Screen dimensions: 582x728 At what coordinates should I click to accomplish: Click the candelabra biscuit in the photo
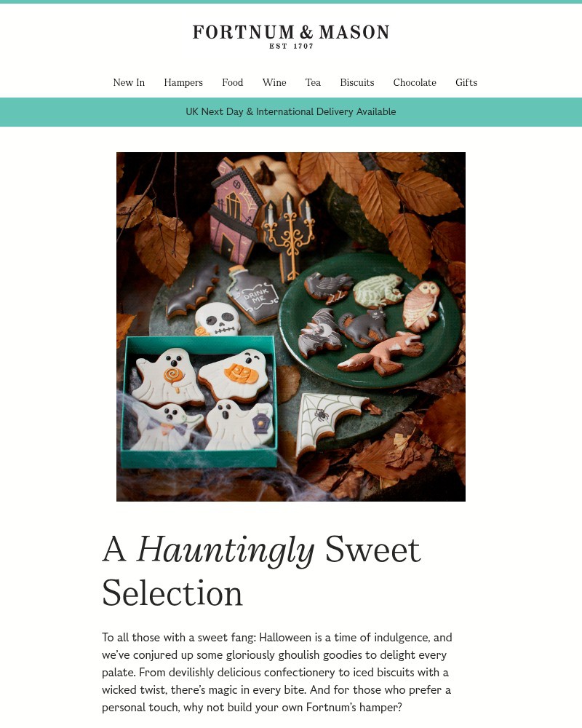289,237
